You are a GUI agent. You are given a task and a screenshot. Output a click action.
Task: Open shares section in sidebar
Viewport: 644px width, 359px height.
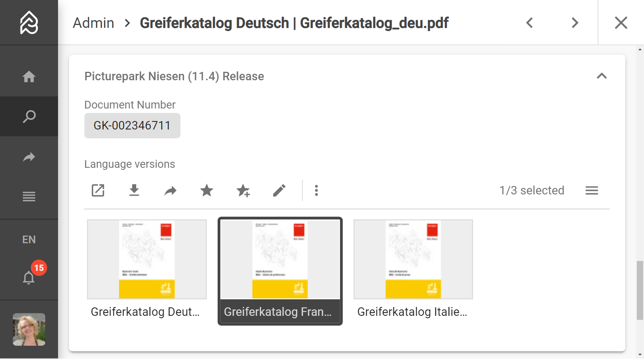click(x=29, y=157)
